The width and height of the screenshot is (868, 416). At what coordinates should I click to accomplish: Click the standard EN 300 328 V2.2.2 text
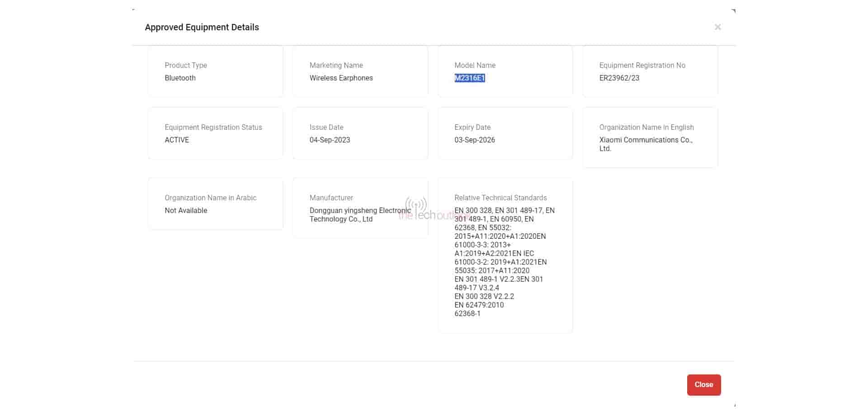(485, 296)
